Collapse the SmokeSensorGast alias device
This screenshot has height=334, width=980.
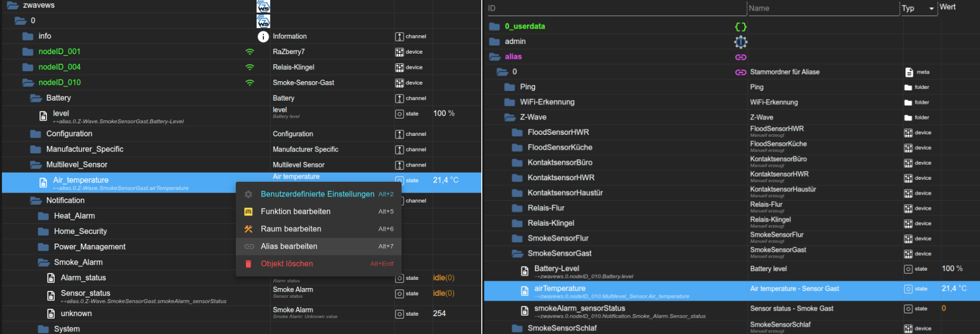[x=517, y=254]
